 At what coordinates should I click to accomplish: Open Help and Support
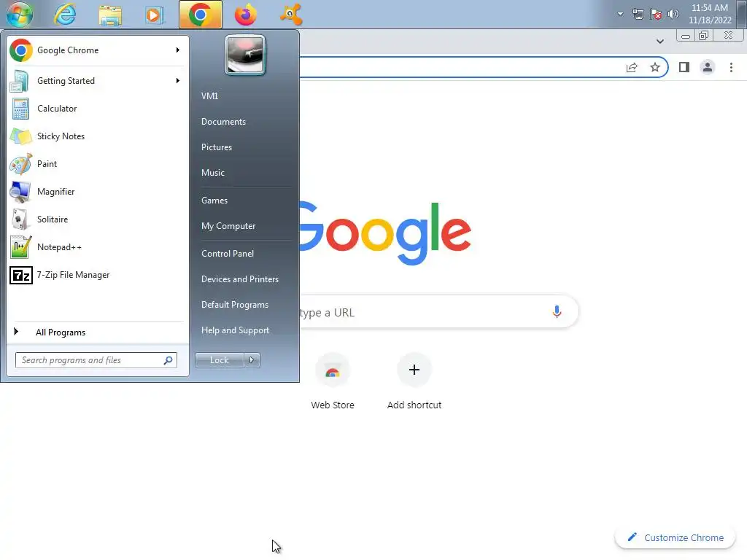(235, 330)
